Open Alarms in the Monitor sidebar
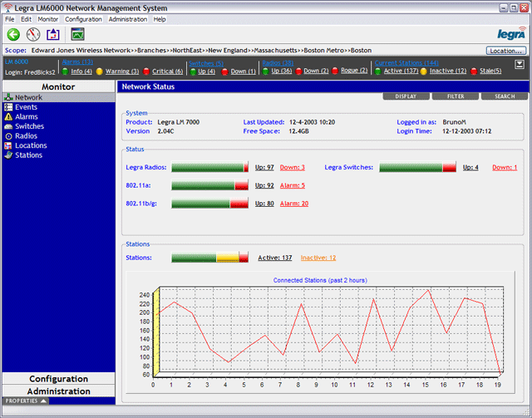Image resolution: width=532 pixels, height=418 pixels. tap(27, 116)
